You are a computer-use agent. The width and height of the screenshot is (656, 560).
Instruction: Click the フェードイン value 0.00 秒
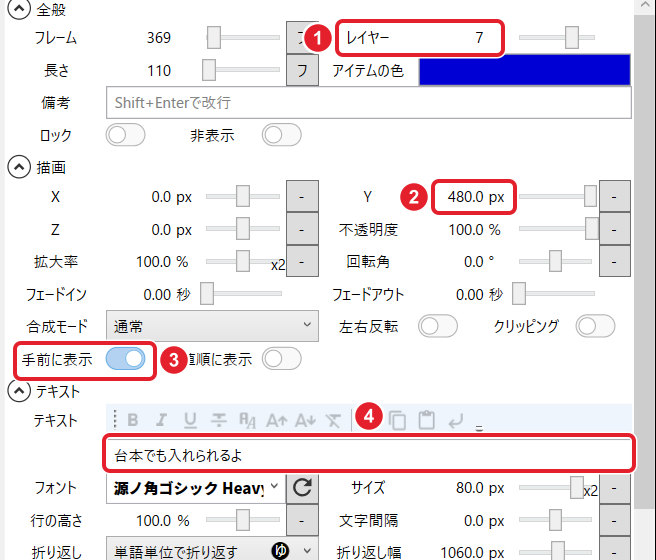167,294
